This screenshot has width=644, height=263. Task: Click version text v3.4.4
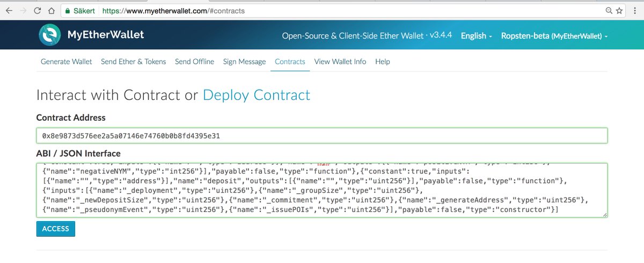pyautogui.click(x=441, y=36)
